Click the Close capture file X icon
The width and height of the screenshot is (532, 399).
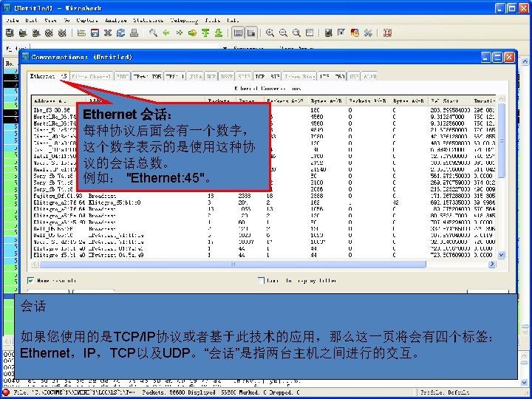(x=108, y=33)
